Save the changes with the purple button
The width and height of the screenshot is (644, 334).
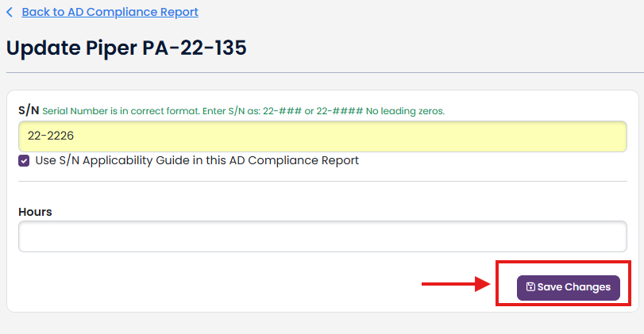tap(569, 288)
